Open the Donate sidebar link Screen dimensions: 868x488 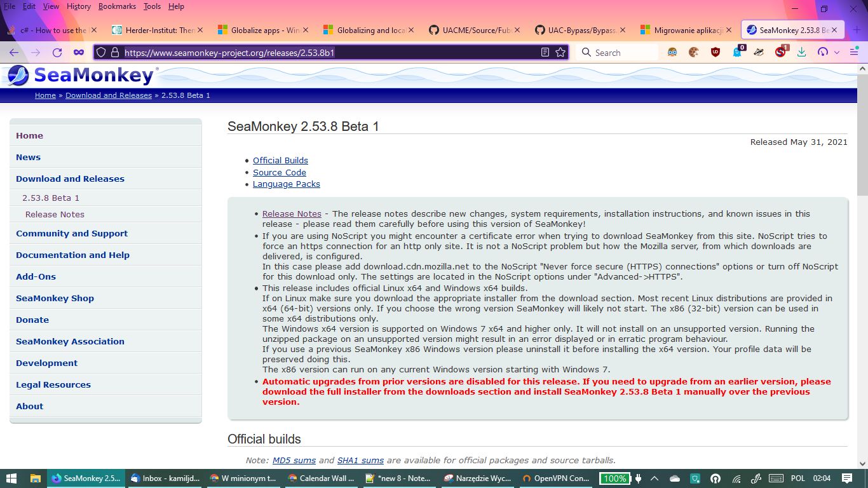(x=105, y=320)
